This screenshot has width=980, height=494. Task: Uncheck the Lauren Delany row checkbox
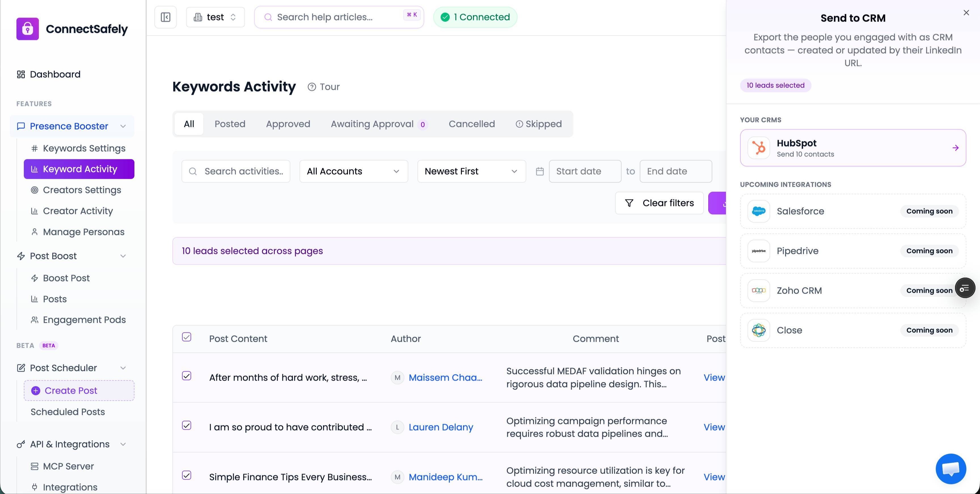pos(186,425)
